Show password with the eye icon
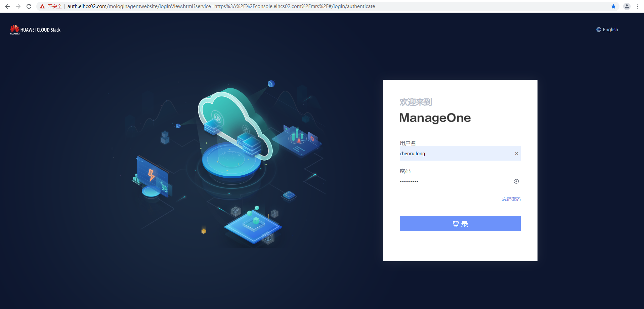Image resolution: width=644 pixels, height=309 pixels. [x=516, y=181]
